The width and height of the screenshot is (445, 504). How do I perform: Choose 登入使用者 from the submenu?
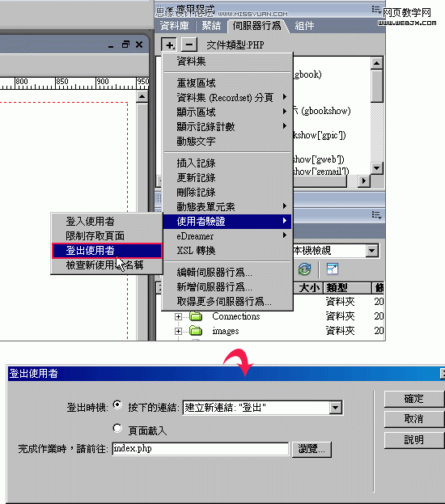[107, 221]
